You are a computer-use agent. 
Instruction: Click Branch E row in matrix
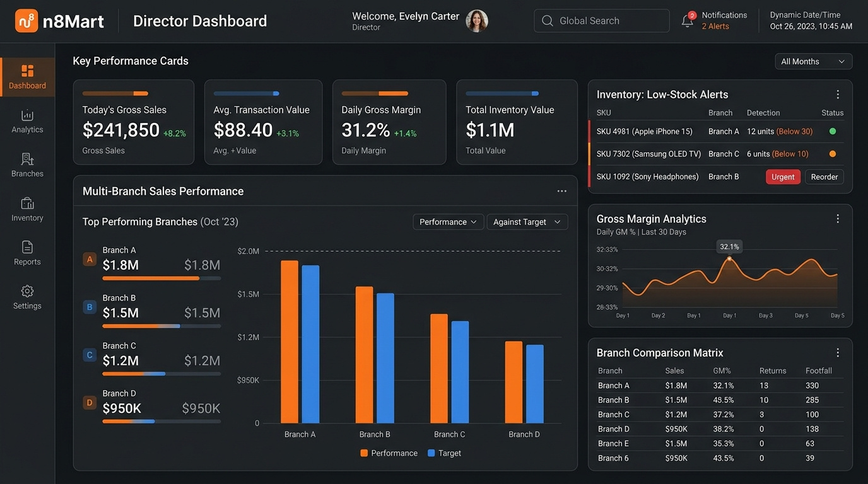pos(720,444)
